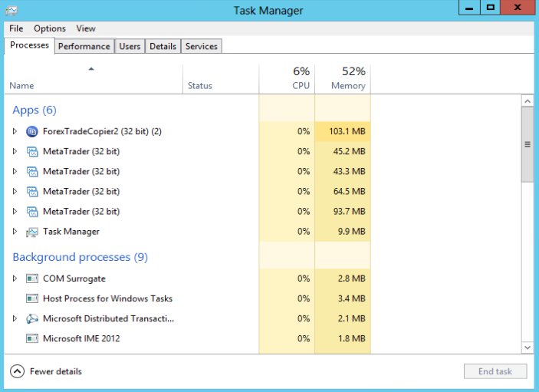
Task: Open the View menu
Action: (x=86, y=28)
